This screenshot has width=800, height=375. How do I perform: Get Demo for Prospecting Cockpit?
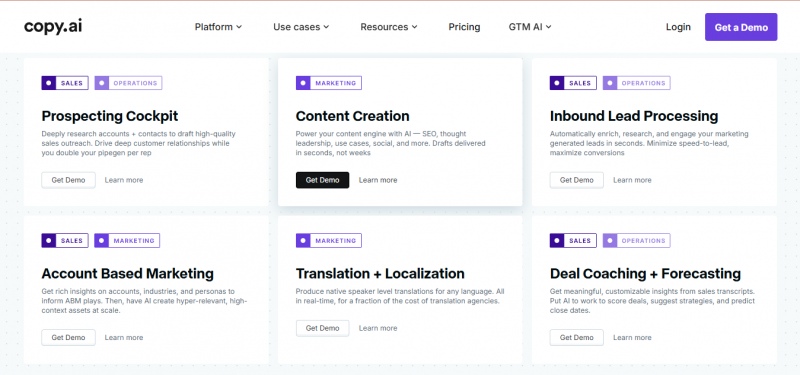pos(68,180)
